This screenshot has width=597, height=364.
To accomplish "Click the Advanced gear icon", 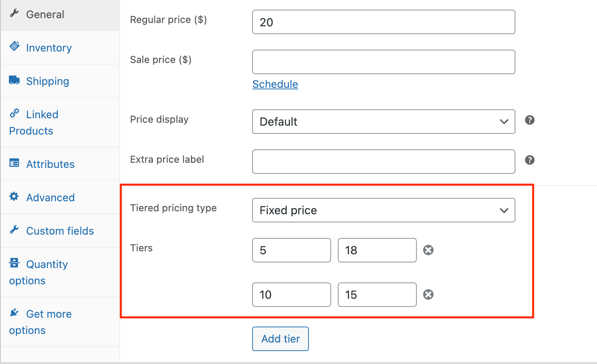I will [x=14, y=196].
